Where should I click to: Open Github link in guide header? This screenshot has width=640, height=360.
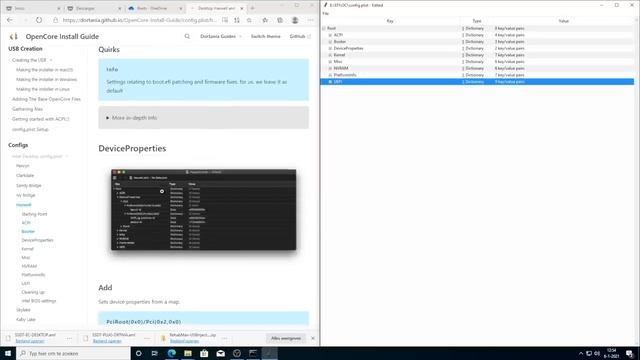(300, 36)
